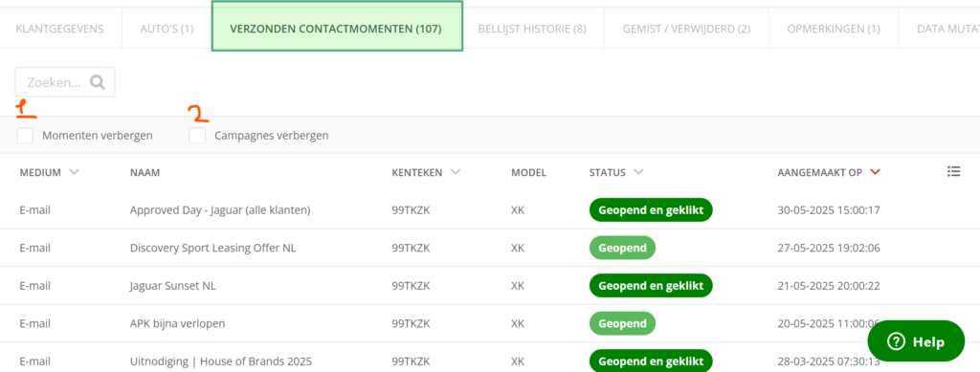Click the magnifier icon in search box

pyautogui.click(x=97, y=82)
